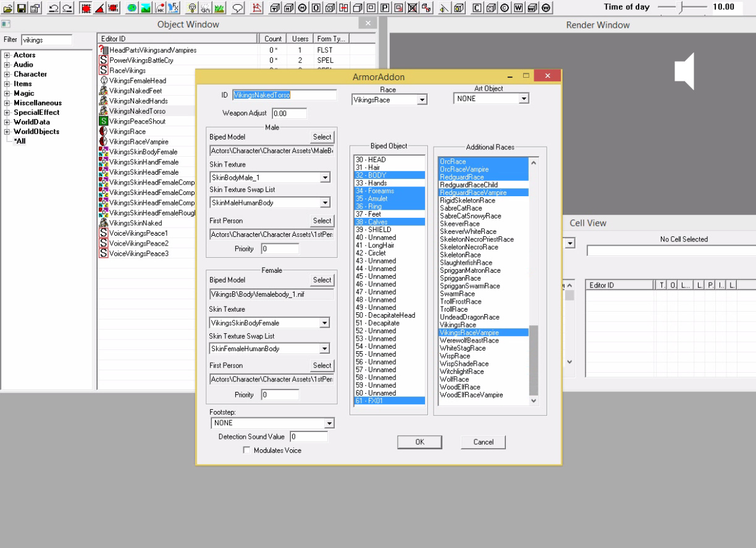Screen dimensions: 756x548
Task: Click the linked chain toolbar icon
Action: point(426,8)
